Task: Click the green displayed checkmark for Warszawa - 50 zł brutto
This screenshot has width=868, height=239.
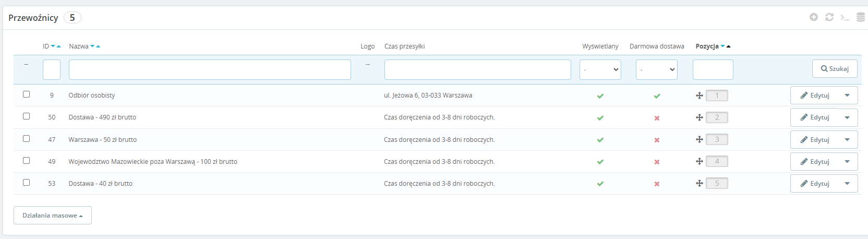Action: (600, 140)
